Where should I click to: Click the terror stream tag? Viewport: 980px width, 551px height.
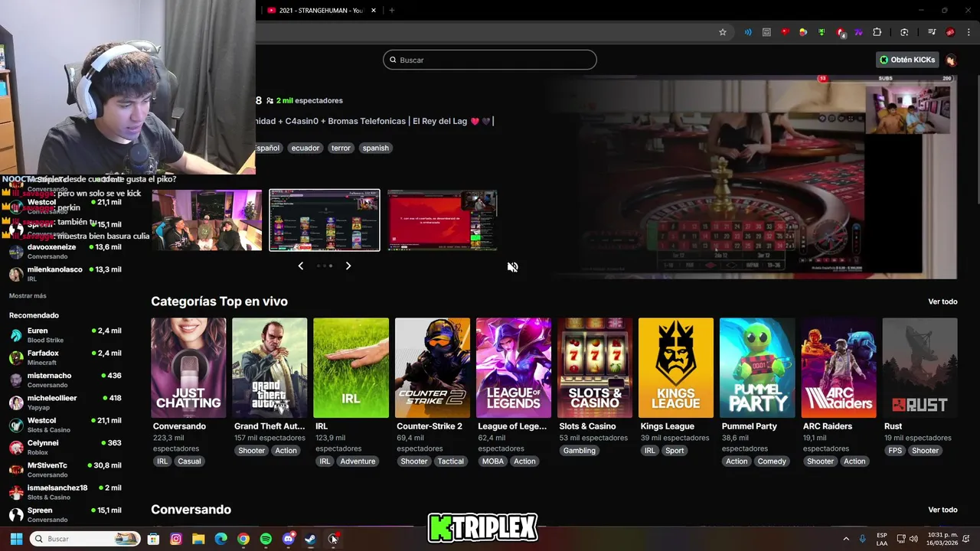(x=341, y=148)
